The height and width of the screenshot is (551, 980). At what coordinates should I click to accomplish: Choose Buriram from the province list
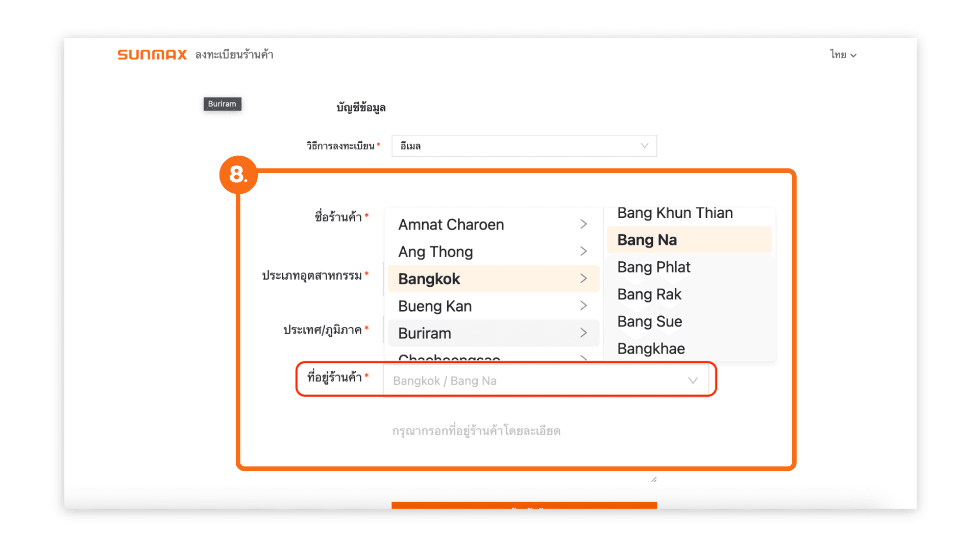pos(425,333)
